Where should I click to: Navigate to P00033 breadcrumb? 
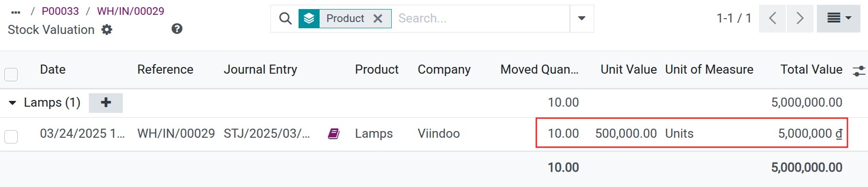(60, 11)
